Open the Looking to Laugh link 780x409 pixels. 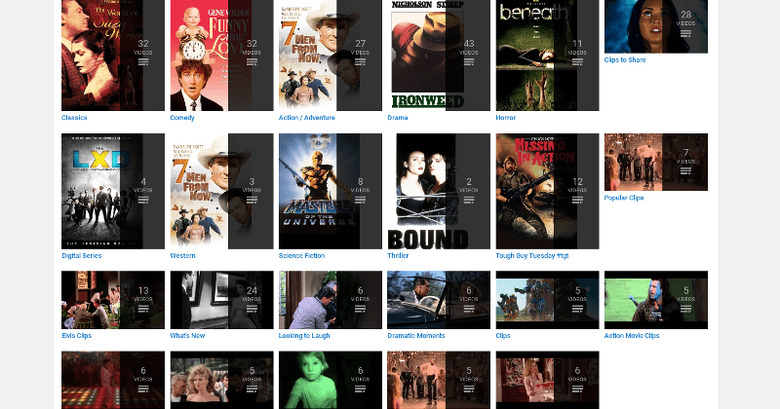(304, 336)
